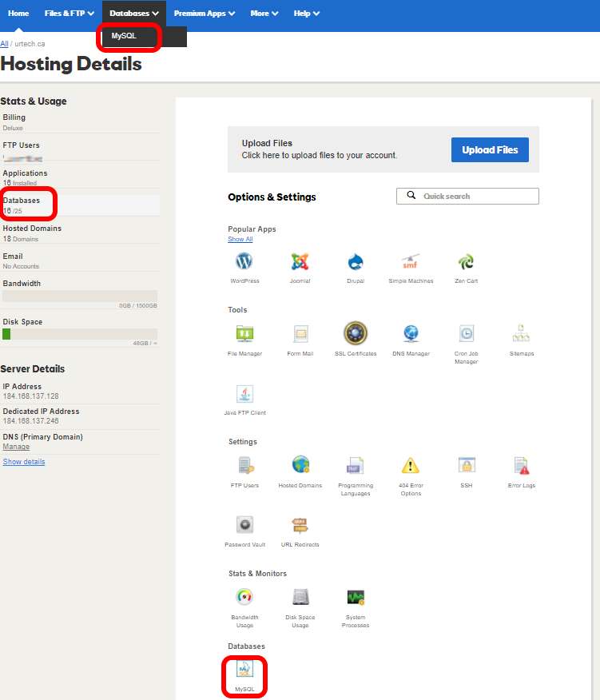Open the Password Vault setting
600x700 pixels.
click(244, 525)
